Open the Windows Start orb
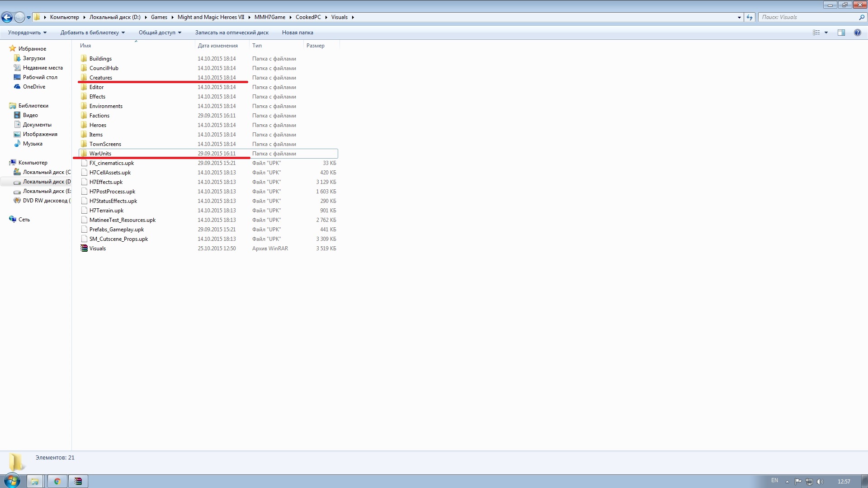Viewport: 868px width, 488px height. coord(12,481)
